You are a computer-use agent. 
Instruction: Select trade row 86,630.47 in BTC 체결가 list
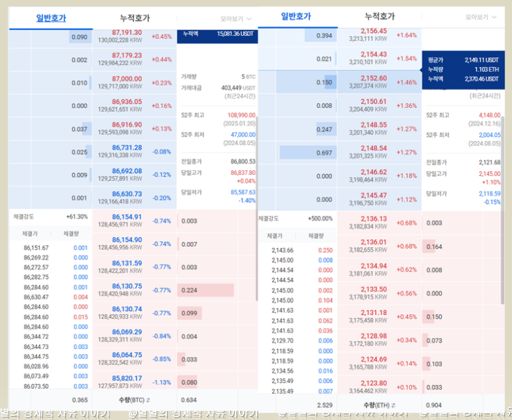(50, 297)
